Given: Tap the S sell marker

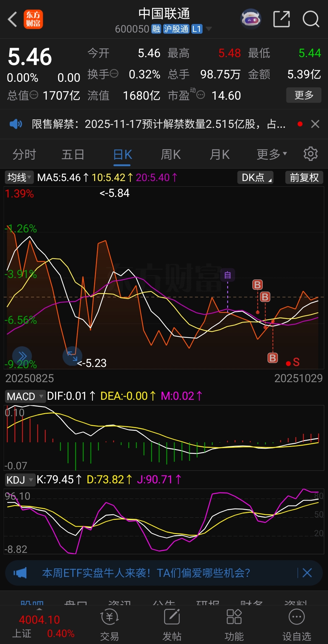Looking at the screenshot, I should coord(296,362).
